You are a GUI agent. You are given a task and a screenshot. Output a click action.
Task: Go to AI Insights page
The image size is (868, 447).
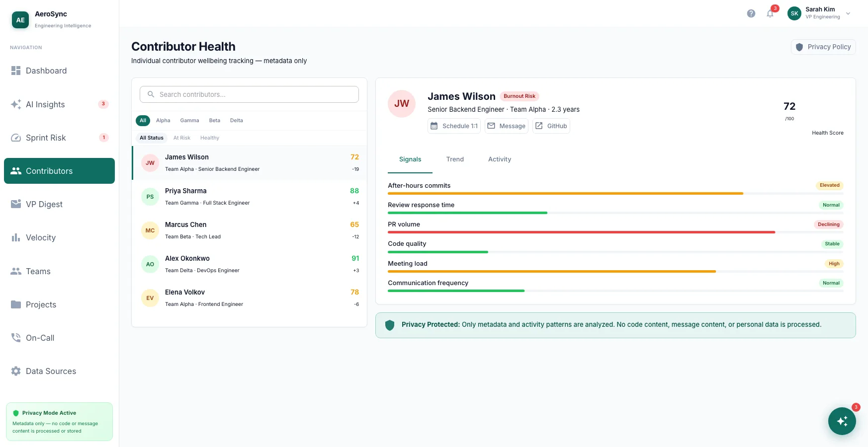[x=59, y=104]
